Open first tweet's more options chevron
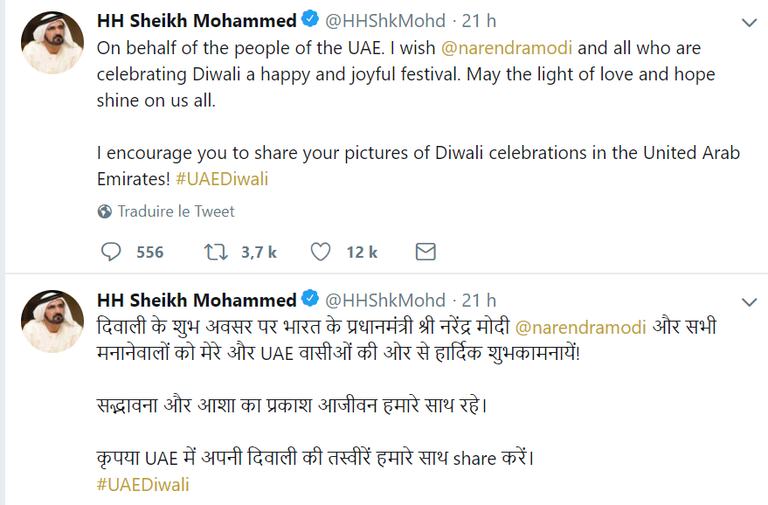 coord(748,22)
